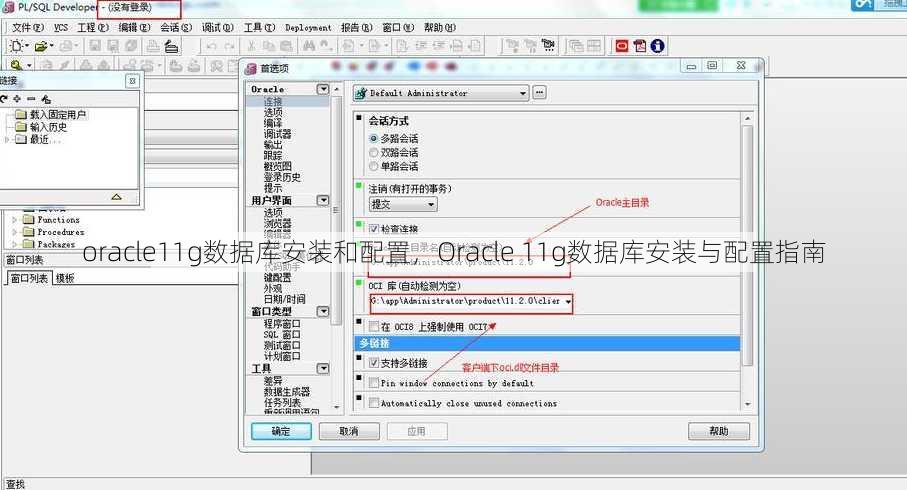Click the preferences-style icon left of window list icons
This screenshot has width=907, height=490.
pos(548,46)
